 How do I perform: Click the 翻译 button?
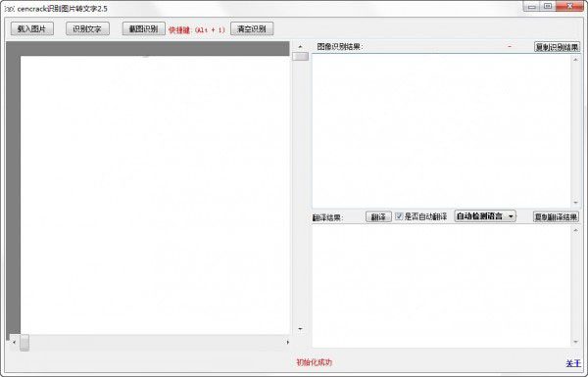point(378,217)
